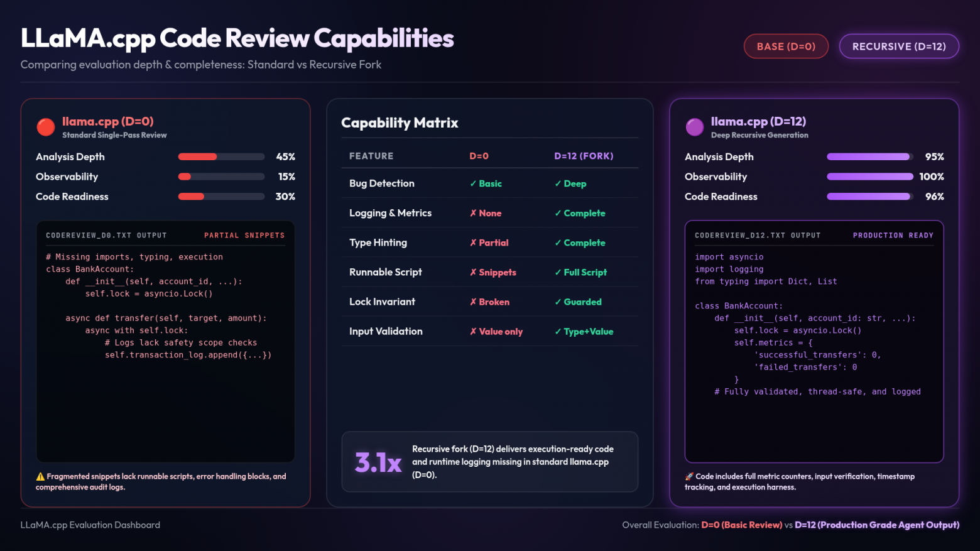Click the '96%' Code Readiness value
This screenshot has width=980, height=551.
pos(935,197)
